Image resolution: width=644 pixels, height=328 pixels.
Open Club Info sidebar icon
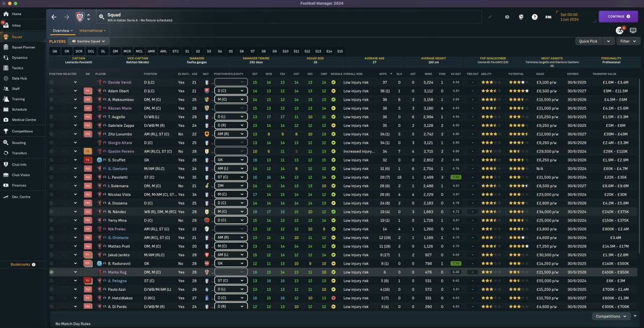click(x=6, y=165)
